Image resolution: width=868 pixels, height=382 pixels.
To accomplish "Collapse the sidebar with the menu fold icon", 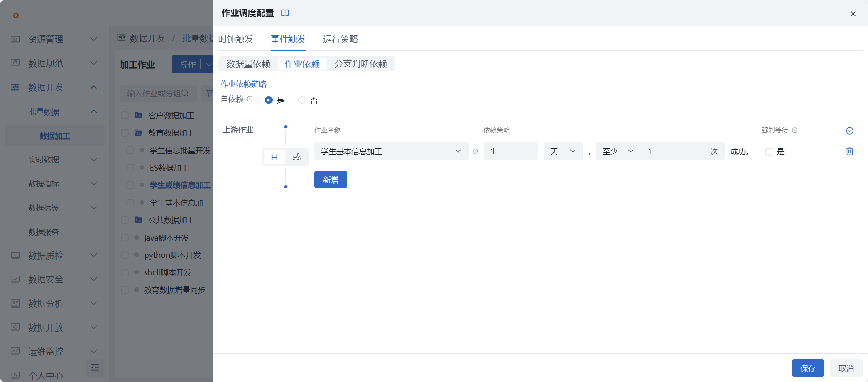I will point(95,367).
